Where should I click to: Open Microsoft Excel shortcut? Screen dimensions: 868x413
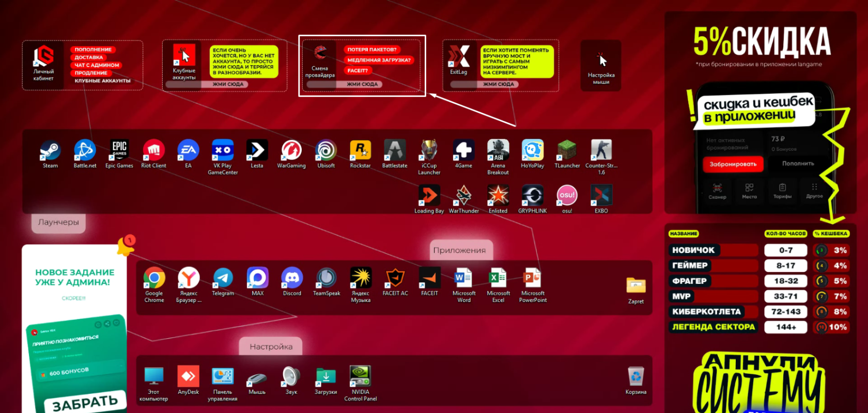498,278
